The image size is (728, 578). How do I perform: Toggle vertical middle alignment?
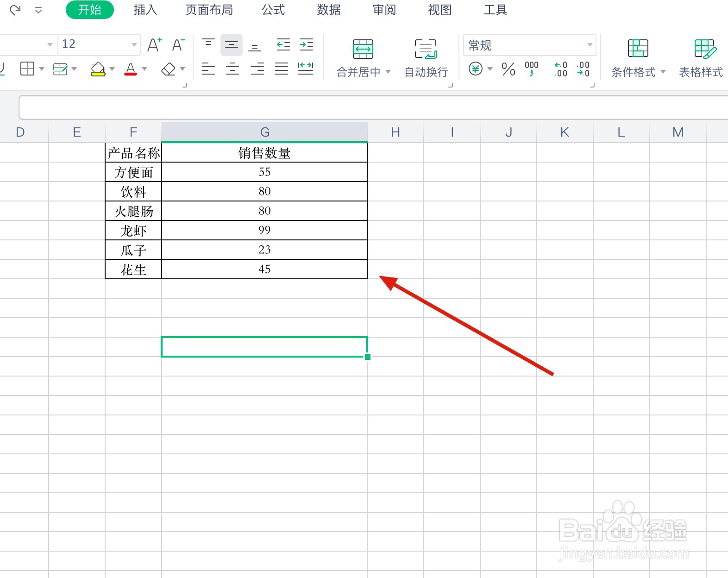point(232,45)
